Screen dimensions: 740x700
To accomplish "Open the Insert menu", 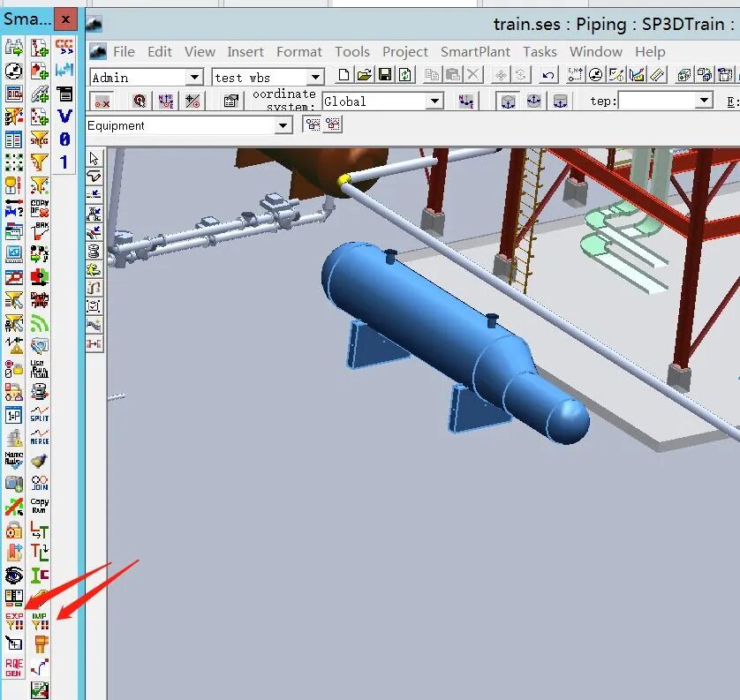I will pyautogui.click(x=245, y=51).
